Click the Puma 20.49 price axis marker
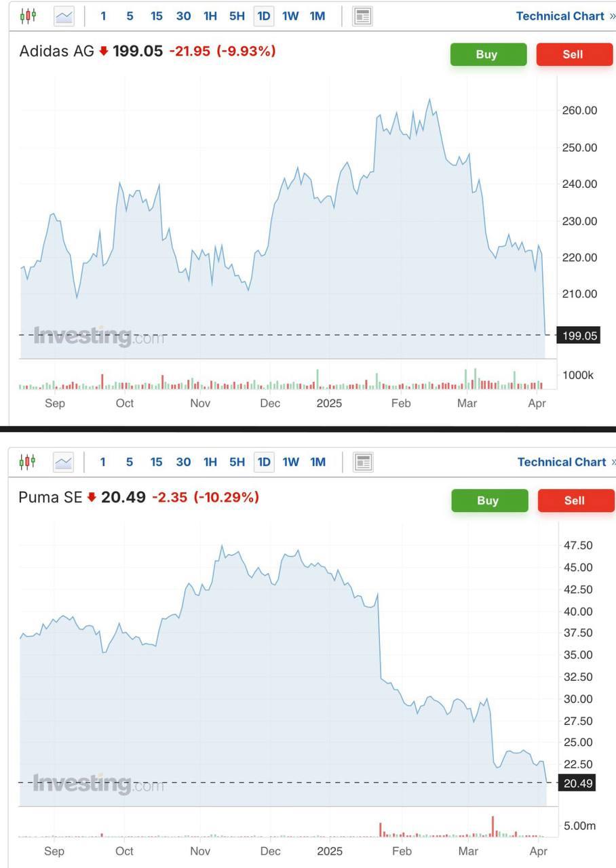The height and width of the screenshot is (868, 616). [578, 783]
